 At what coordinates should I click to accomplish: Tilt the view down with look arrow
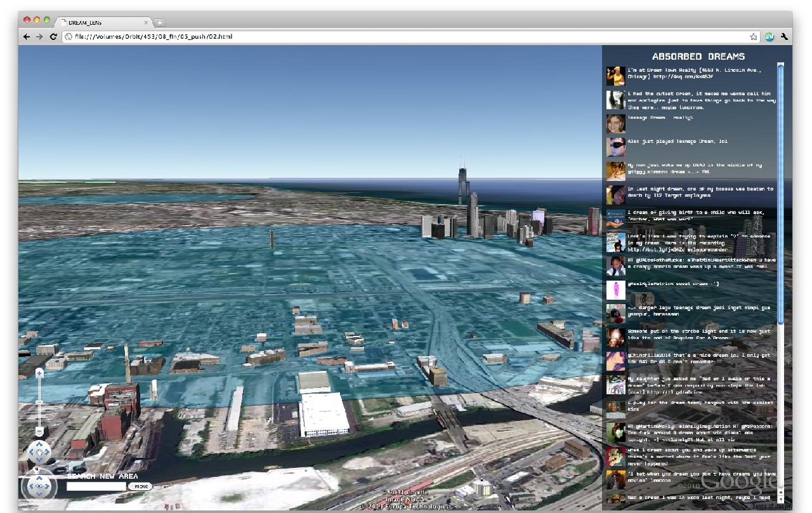(x=39, y=495)
